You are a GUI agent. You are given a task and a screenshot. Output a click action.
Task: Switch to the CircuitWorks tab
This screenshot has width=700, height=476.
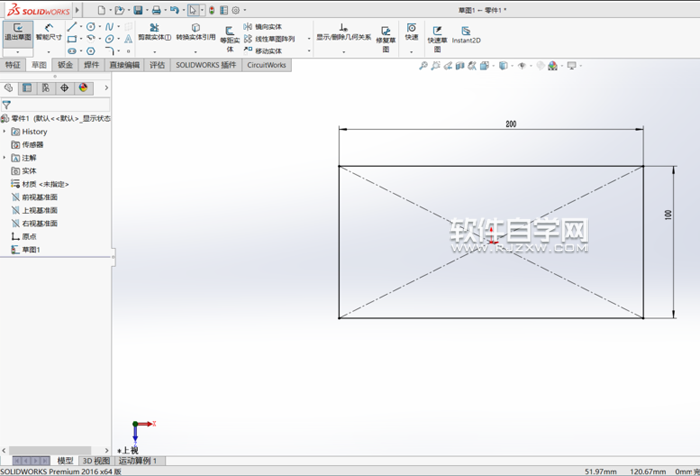[x=267, y=65]
